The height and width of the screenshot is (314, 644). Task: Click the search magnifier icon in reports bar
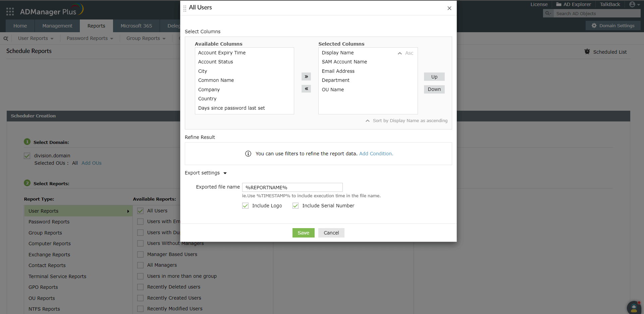click(6, 39)
